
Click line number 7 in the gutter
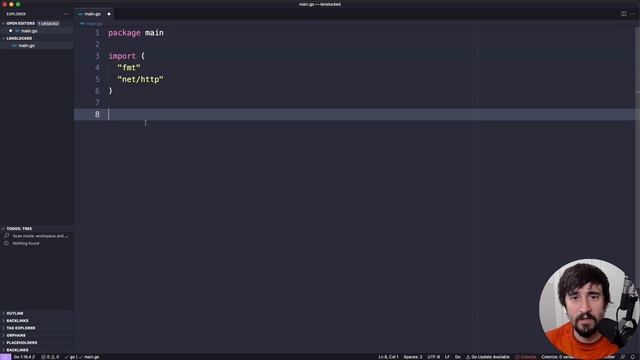coord(97,102)
